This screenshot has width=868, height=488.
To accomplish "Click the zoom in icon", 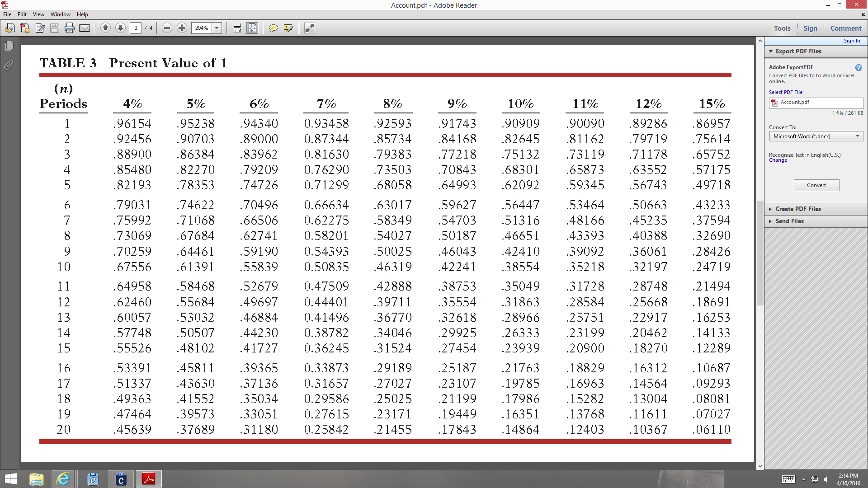I will coord(182,28).
